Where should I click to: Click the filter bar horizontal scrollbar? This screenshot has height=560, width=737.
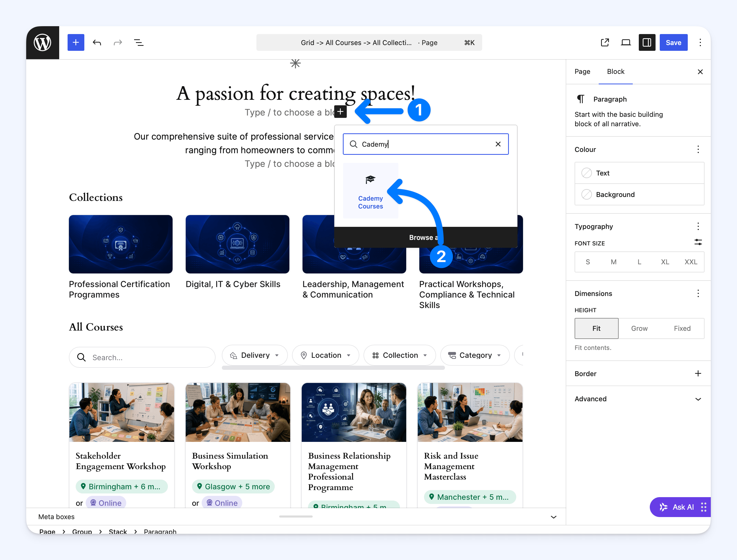[x=333, y=368]
